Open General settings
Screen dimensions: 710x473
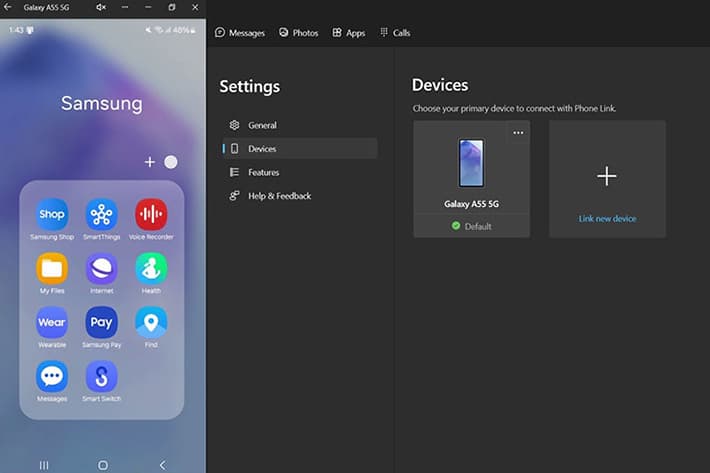pyautogui.click(x=300, y=125)
